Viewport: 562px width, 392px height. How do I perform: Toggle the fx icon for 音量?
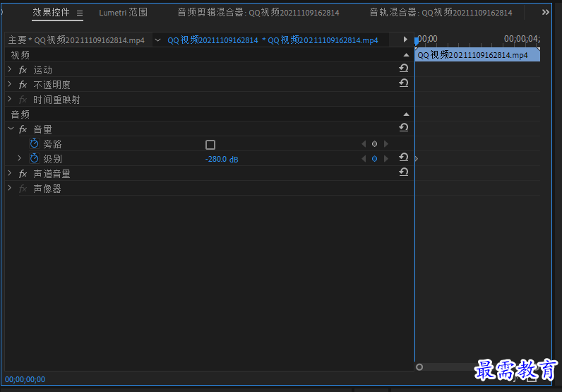pos(23,129)
